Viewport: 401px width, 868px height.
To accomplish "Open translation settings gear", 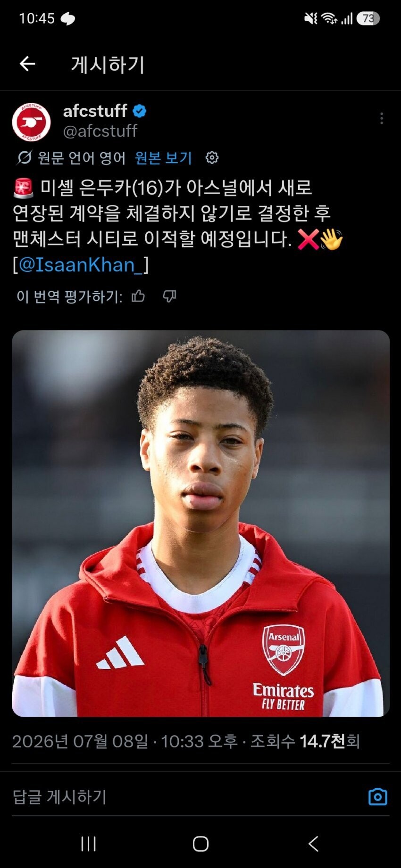I will pos(212,157).
